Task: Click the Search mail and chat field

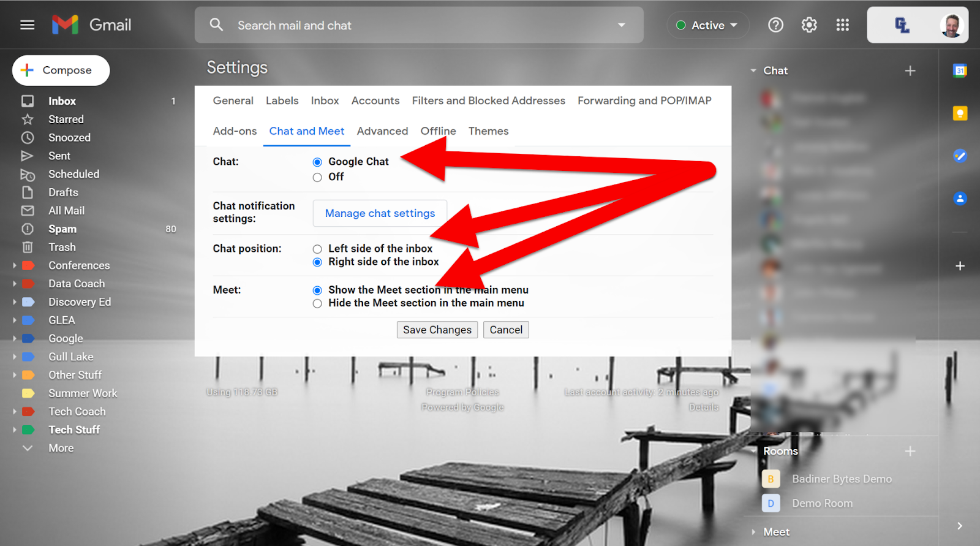Action: [x=419, y=25]
